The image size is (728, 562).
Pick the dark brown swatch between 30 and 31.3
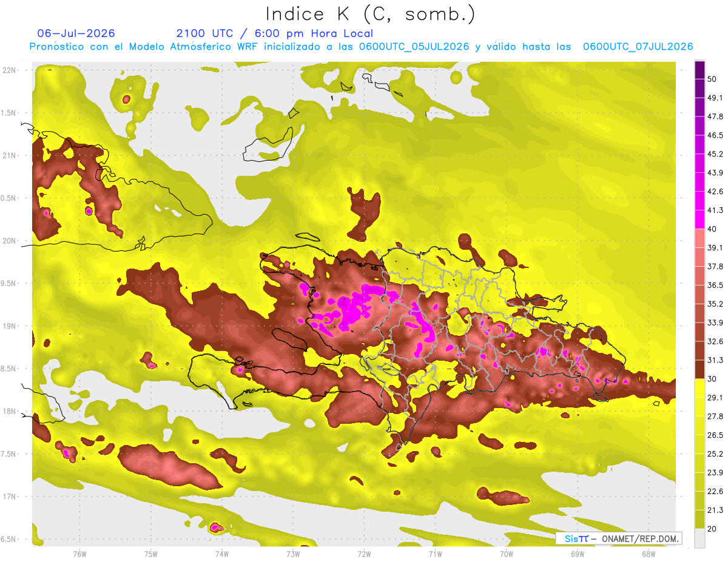coord(699,370)
